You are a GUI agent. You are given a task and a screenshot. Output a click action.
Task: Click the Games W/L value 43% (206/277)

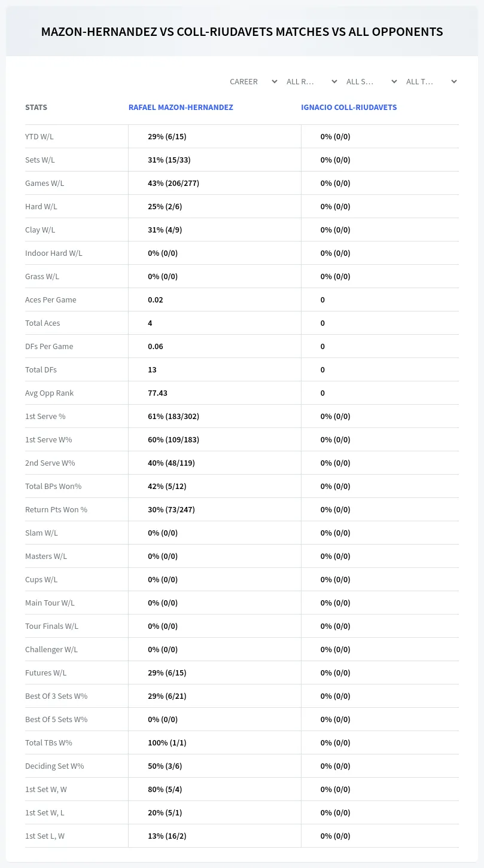pos(173,183)
